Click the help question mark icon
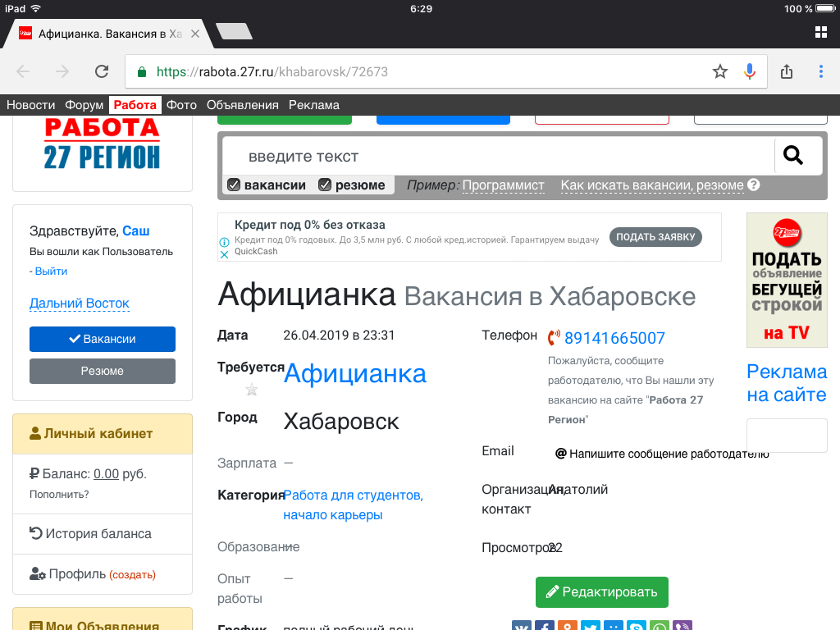The height and width of the screenshot is (630, 840). click(754, 185)
